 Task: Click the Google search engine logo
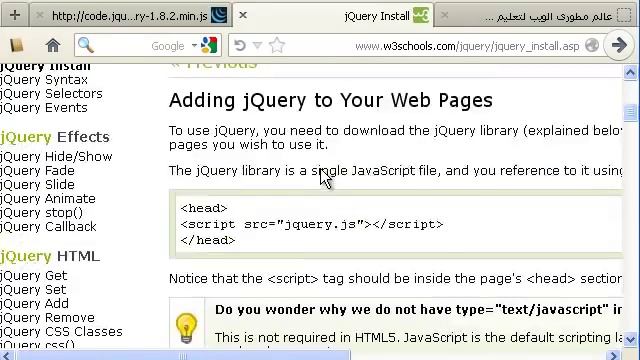tap(209, 45)
